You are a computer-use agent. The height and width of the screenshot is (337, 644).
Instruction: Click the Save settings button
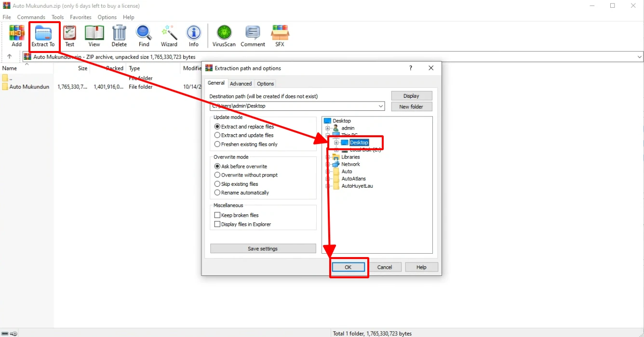click(263, 249)
